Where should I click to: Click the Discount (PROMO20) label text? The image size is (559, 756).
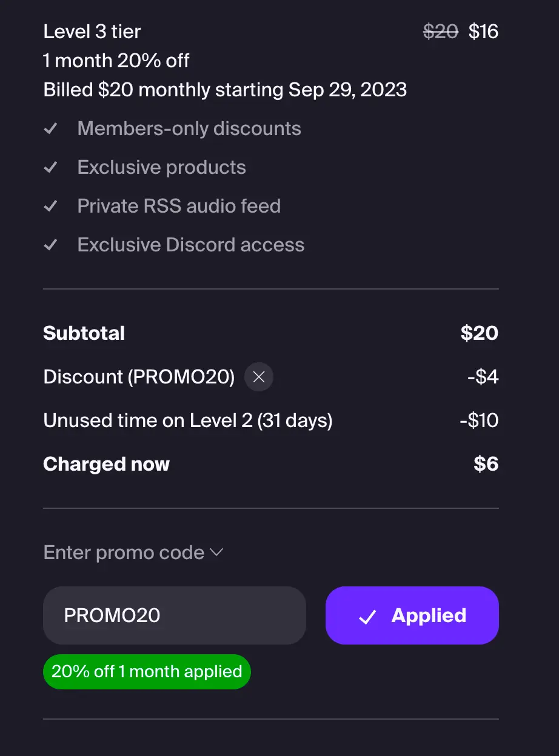tap(139, 377)
